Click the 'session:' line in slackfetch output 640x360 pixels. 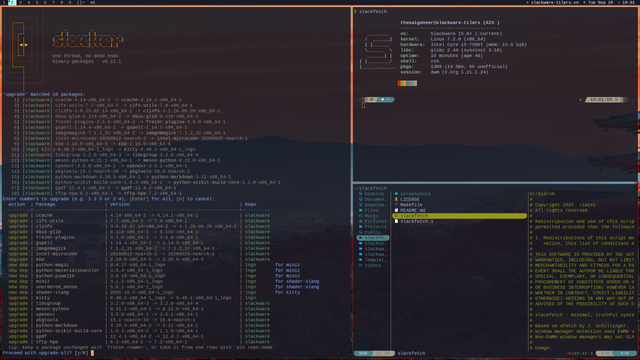[444, 72]
